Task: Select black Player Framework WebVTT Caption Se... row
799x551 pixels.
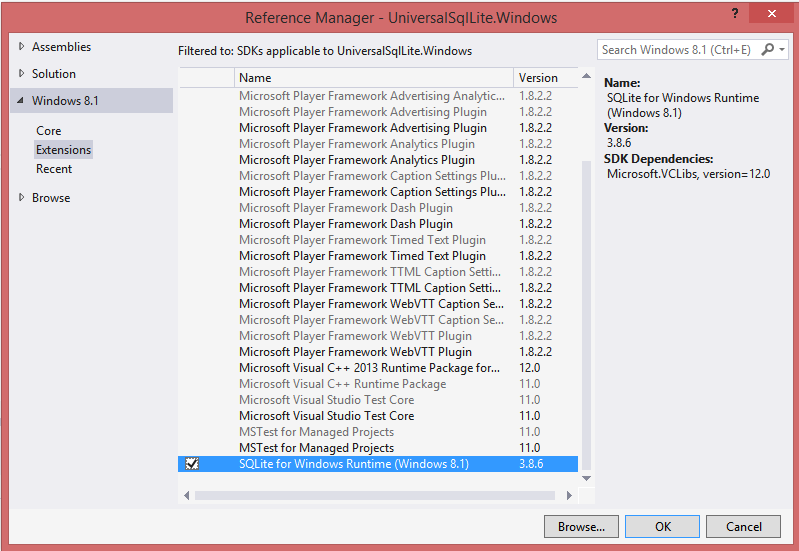Action: 378,304
